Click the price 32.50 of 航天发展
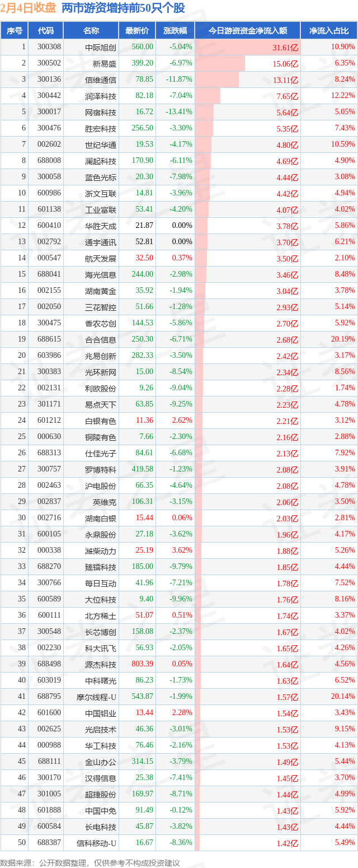The height and width of the screenshot is (868, 358). (144, 258)
